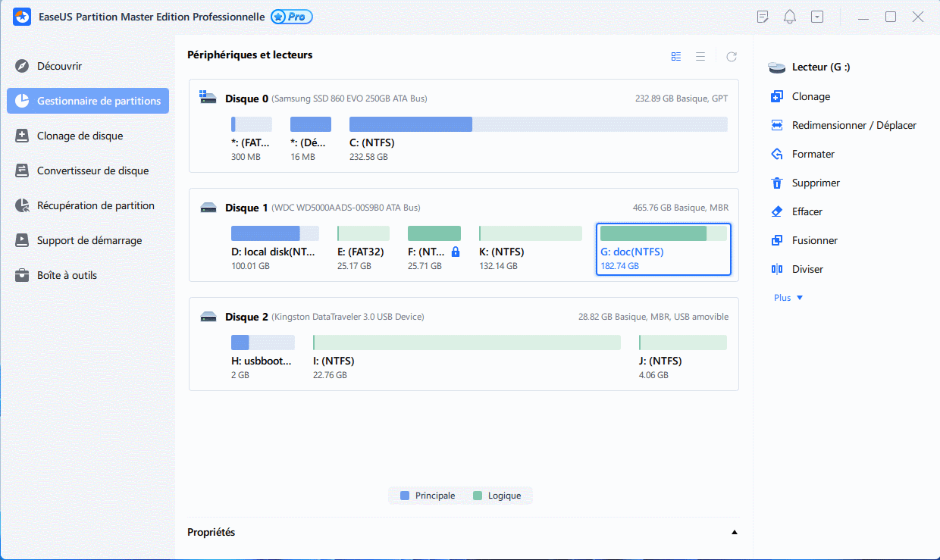Open Récupération de partition section
This screenshot has width=940, height=560.
96,205
